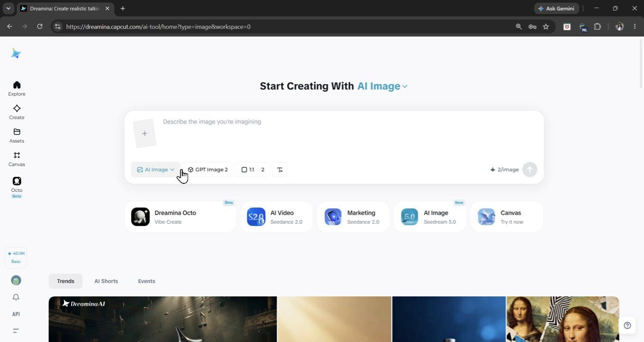644x342 pixels.
Task: Open the sidebar menu lines icon
Action: point(16,331)
